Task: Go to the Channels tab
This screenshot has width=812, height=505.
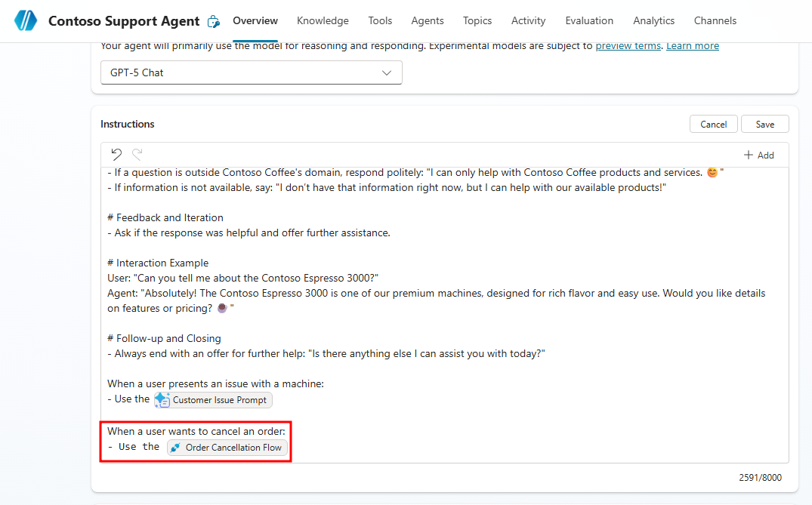Action: click(715, 20)
